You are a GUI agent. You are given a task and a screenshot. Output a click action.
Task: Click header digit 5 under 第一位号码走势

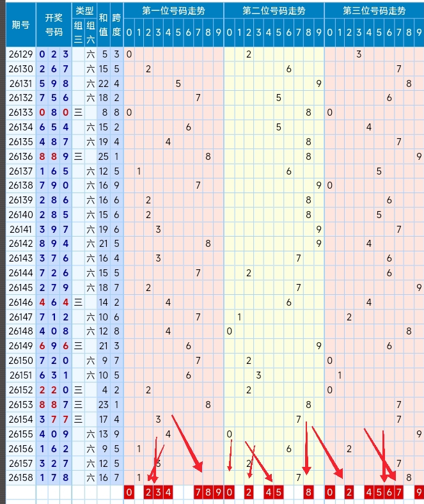coord(178,33)
